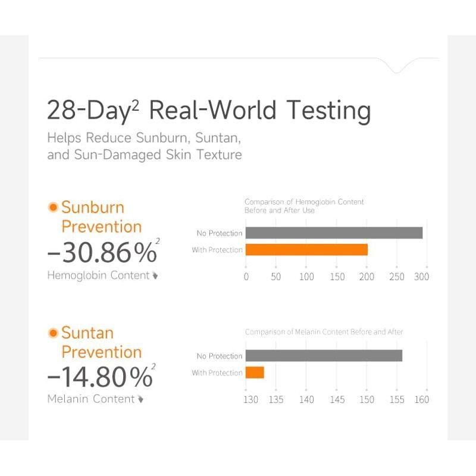Viewport: 476px width, 476px height.
Task: Click the down arrow after Melanin Content
Action: [x=140, y=399]
